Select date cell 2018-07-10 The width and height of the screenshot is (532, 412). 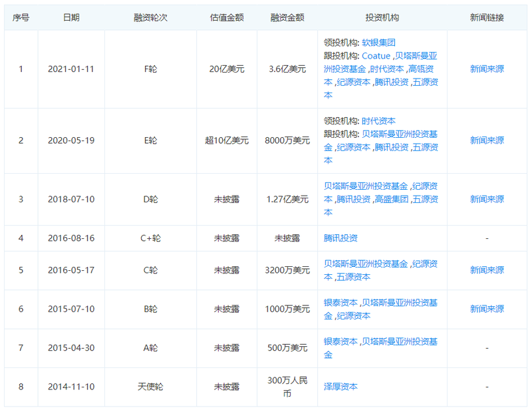71,200
